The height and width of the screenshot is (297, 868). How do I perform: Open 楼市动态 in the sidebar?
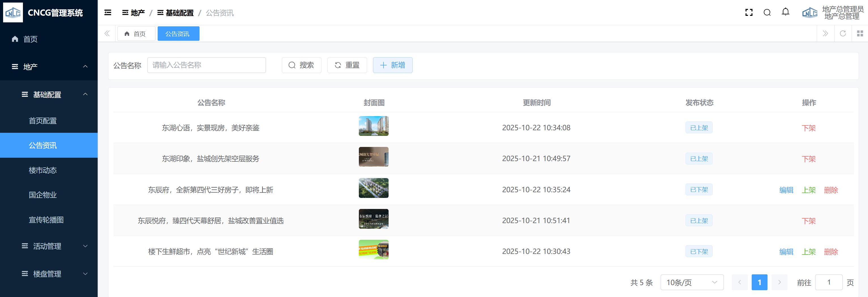pos(43,170)
